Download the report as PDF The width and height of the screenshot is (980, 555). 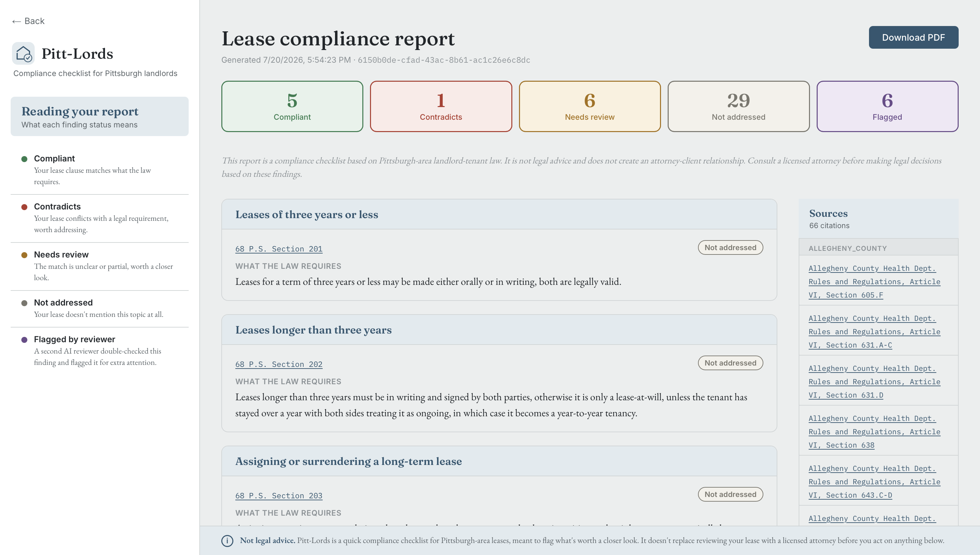coord(913,37)
